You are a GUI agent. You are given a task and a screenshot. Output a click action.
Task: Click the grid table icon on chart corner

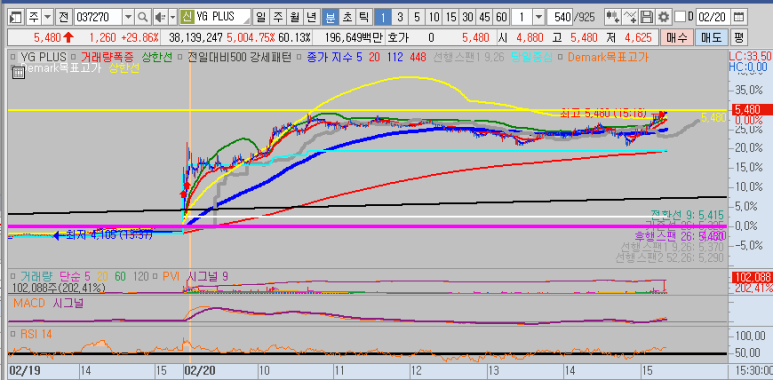tap(18, 73)
